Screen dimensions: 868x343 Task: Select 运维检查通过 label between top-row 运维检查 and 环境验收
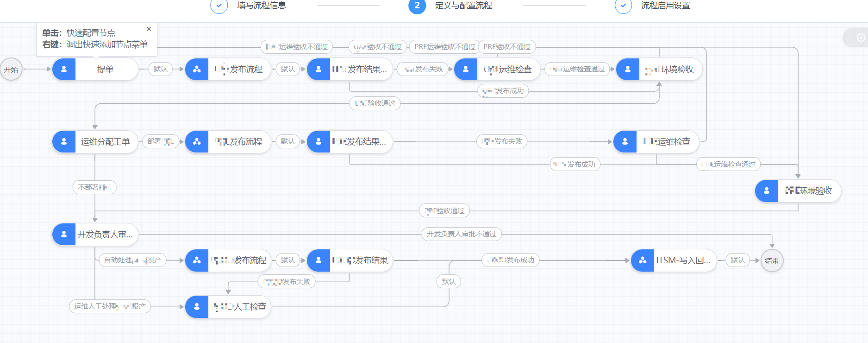click(x=577, y=69)
